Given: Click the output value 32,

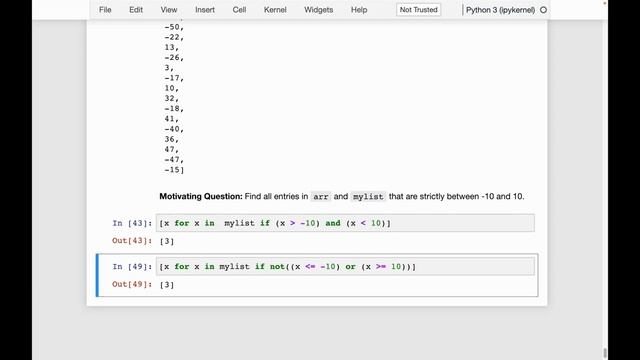Looking at the screenshot, I should [172, 98].
